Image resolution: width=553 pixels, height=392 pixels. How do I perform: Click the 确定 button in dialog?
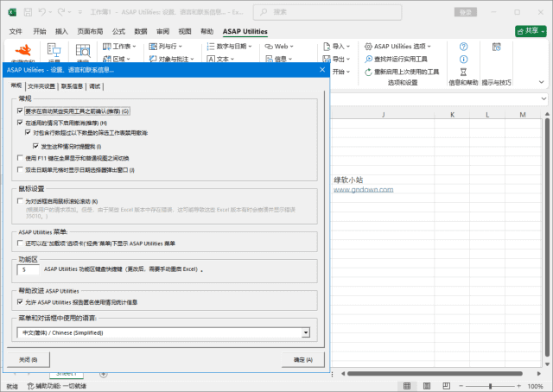[x=303, y=359]
